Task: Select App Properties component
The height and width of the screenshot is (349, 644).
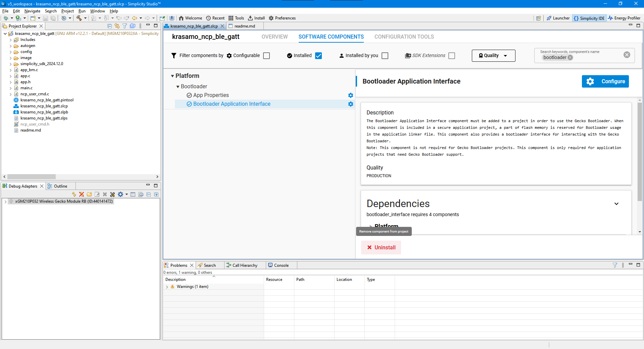Action: (211, 95)
